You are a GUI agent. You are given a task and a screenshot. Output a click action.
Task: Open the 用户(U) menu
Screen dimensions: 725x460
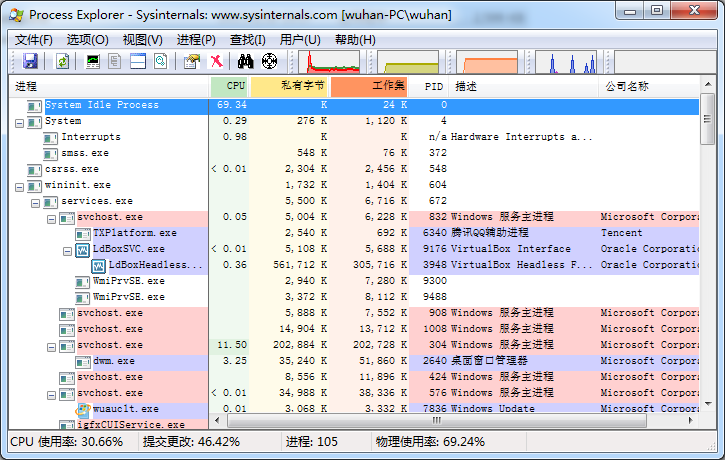(300, 40)
